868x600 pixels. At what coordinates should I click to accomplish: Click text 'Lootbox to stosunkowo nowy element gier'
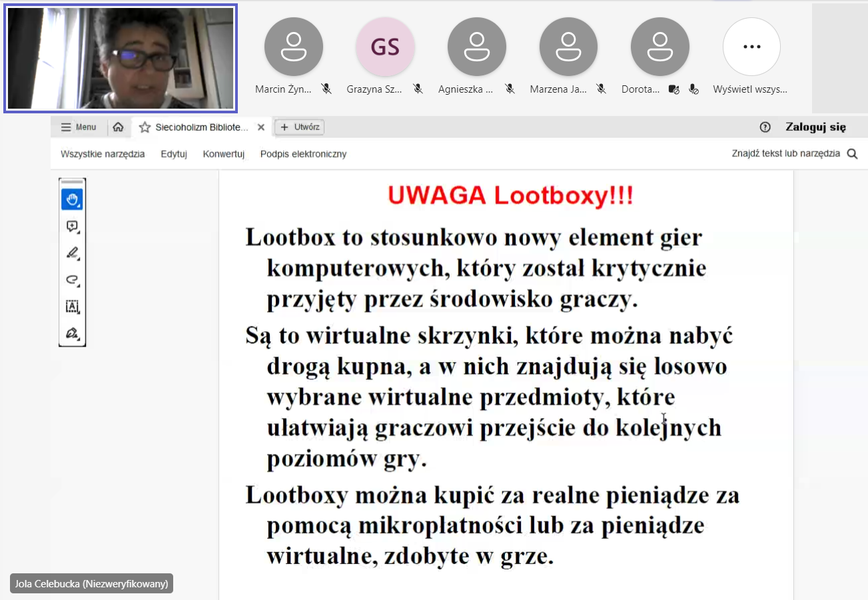pos(474,237)
